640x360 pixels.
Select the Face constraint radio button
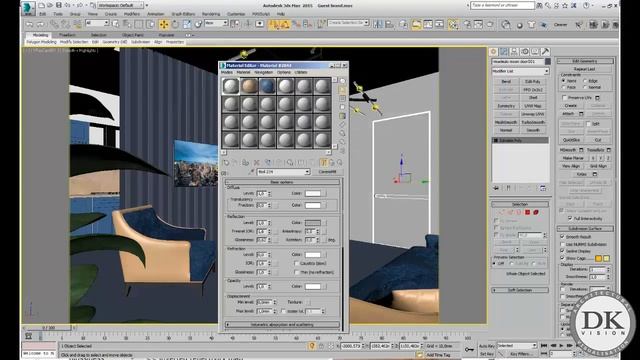click(564, 87)
